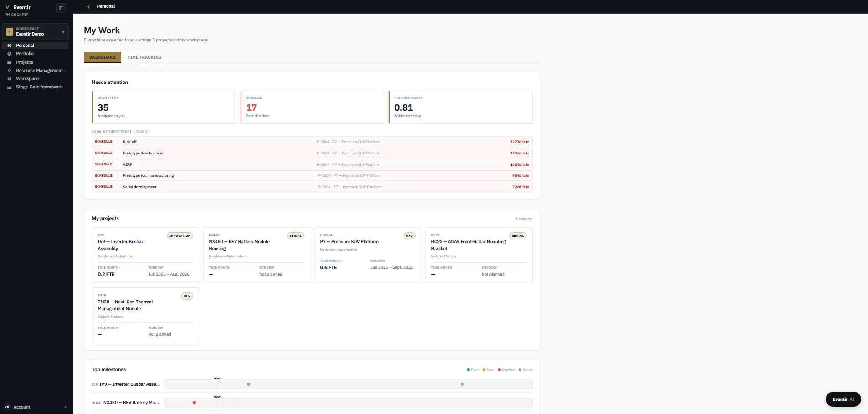
Task: Click the Workspace sidebar icon
Action: click(9, 78)
